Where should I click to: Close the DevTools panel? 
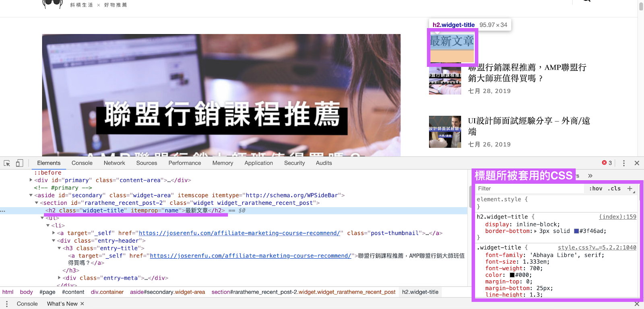[x=637, y=163]
